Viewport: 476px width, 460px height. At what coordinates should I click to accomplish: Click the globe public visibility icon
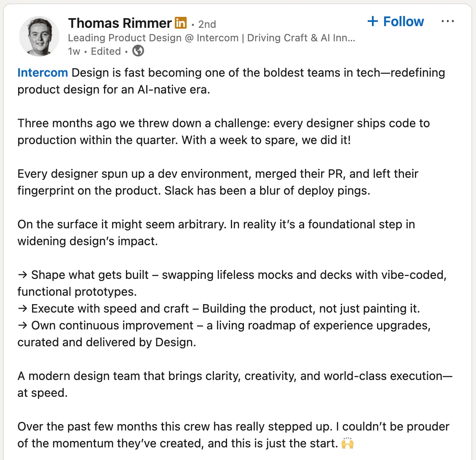138,51
